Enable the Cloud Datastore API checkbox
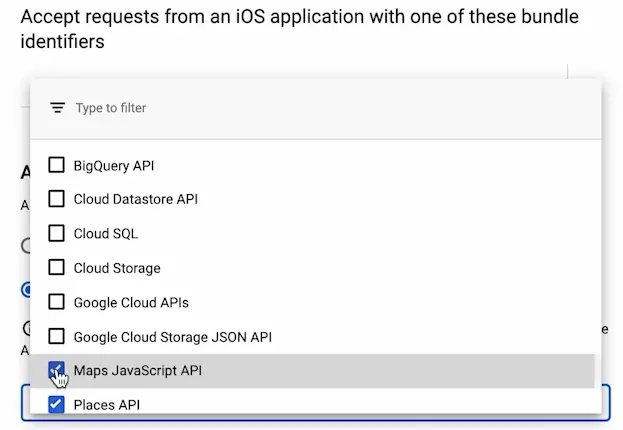This screenshot has height=430, width=623. click(x=56, y=199)
